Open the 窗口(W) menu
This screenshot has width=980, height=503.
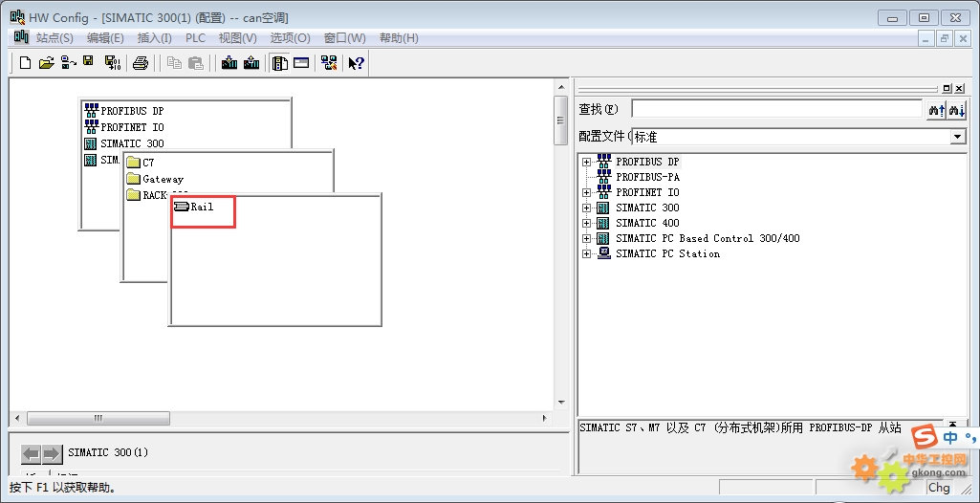pos(344,38)
